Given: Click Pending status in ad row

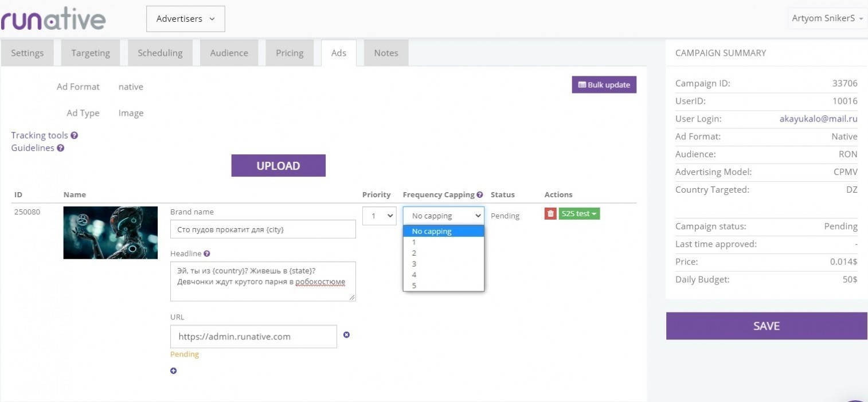Looking at the screenshot, I should tap(505, 216).
